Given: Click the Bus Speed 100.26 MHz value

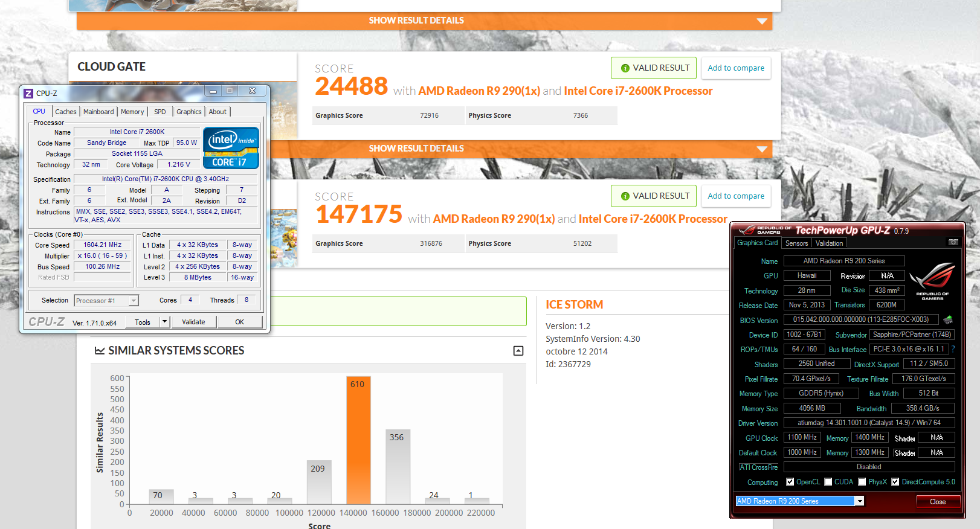Looking at the screenshot, I should [x=103, y=267].
